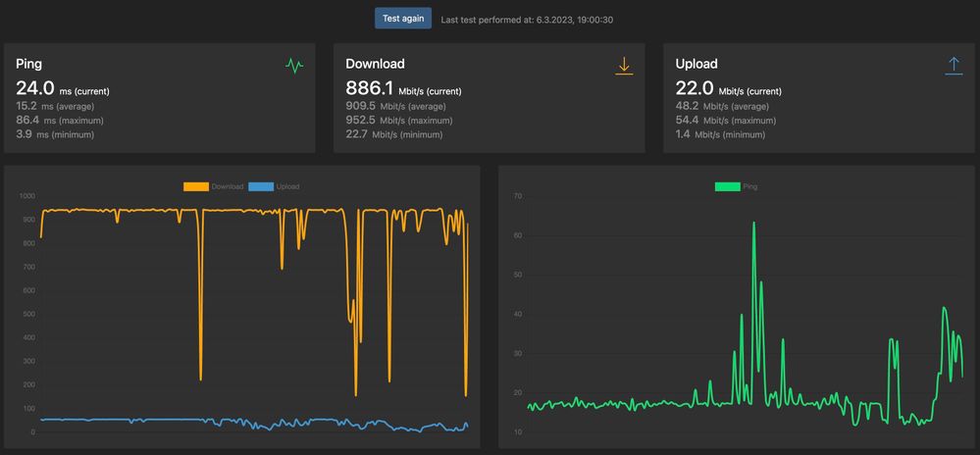The width and height of the screenshot is (980, 455).
Task: Toggle the Upload series in chart legend
Action: [x=274, y=186]
